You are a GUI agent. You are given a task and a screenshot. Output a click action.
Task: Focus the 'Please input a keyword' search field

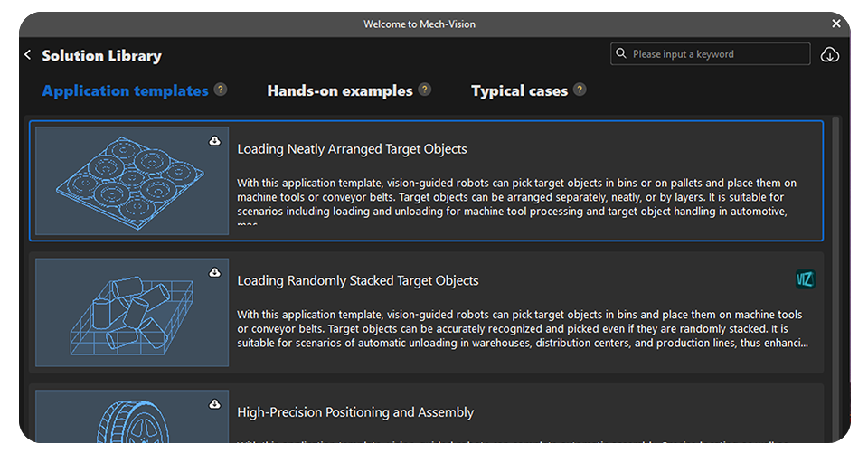[714, 54]
